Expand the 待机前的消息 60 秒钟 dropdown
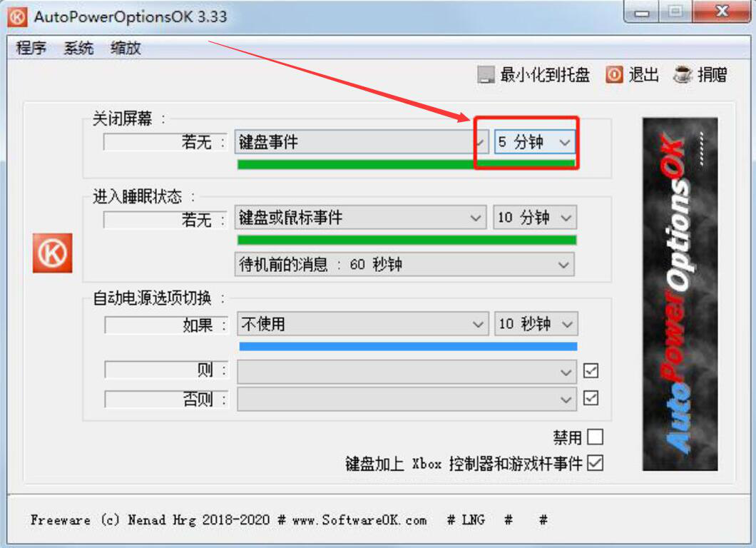Image resolution: width=756 pixels, height=548 pixels. (404, 264)
